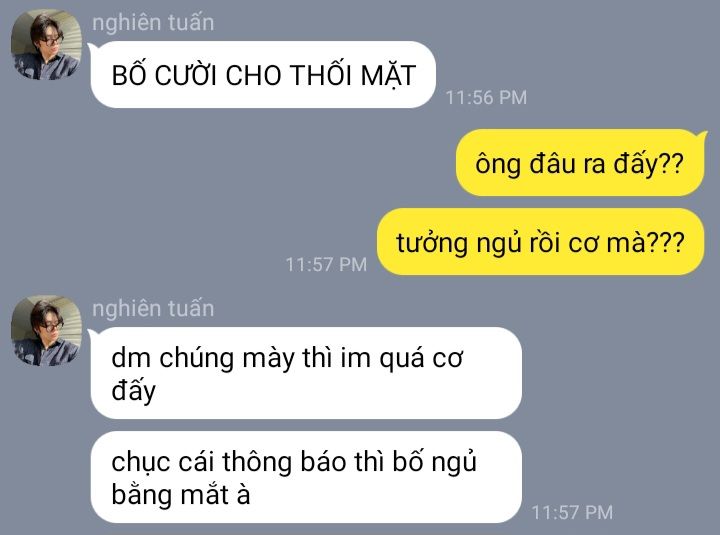This screenshot has width=720, height=535.
Task: Tap sender name above 'BỐ CƯỜI CHO THỐI MẶT'
Action: [153, 23]
